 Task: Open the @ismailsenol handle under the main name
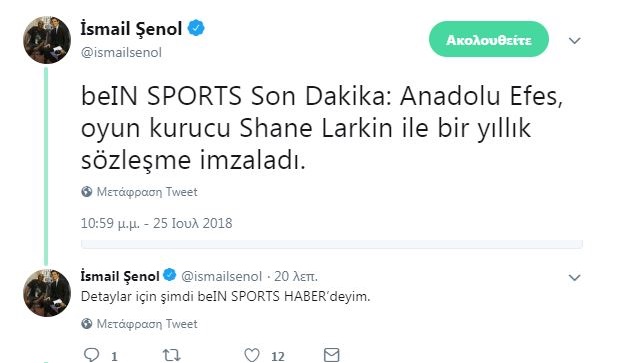[x=121, y=52]
